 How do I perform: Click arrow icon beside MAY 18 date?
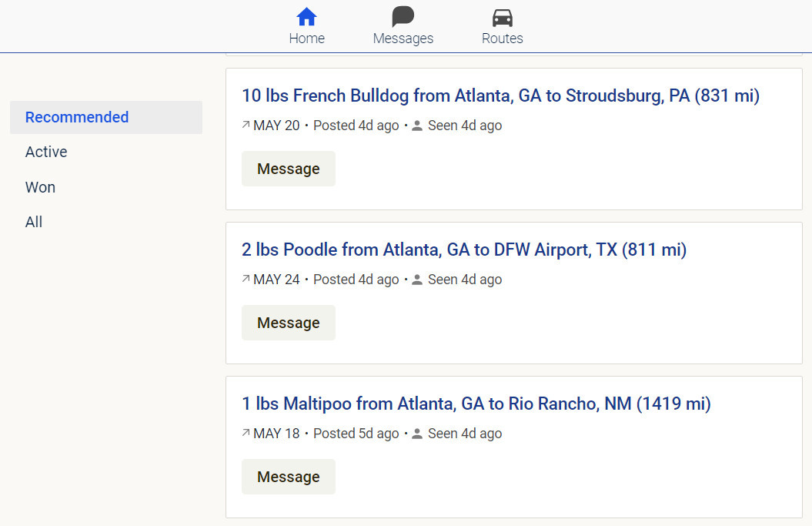click(246, 433)
